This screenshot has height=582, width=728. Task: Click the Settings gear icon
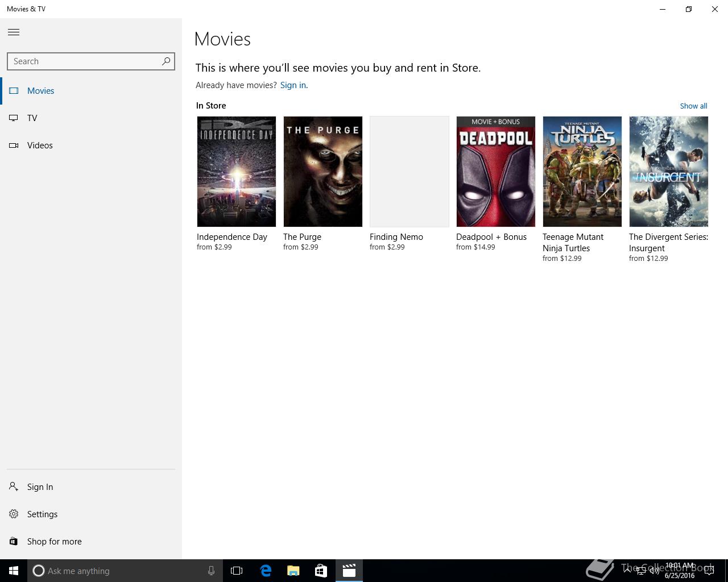14,514
